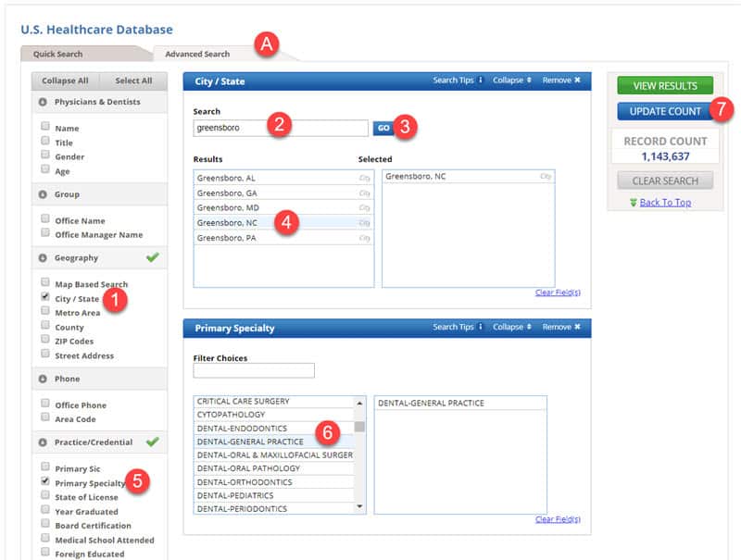Image resolution: width=741 pixels, height=560 pixels.
Task: Open the Advanced Search tab
Action: (x=197, y=54)
